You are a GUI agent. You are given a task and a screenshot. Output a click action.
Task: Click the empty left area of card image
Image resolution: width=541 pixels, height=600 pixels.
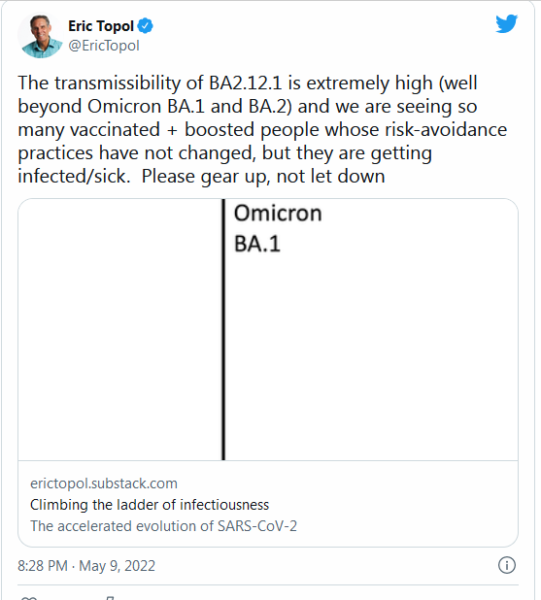(120, 329)
